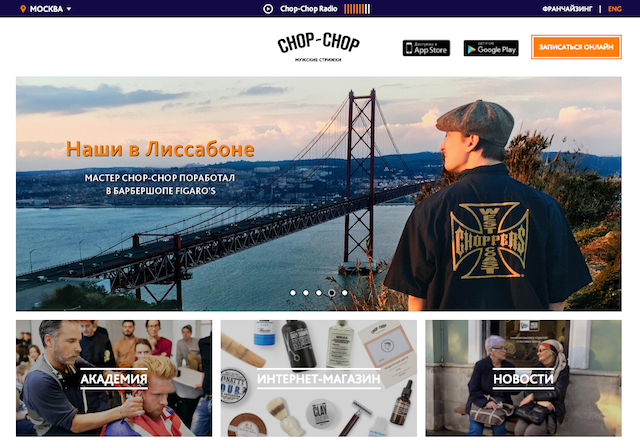Switch site language to ENG
Viewport: 640px width, 448px height.
point(614,9)
